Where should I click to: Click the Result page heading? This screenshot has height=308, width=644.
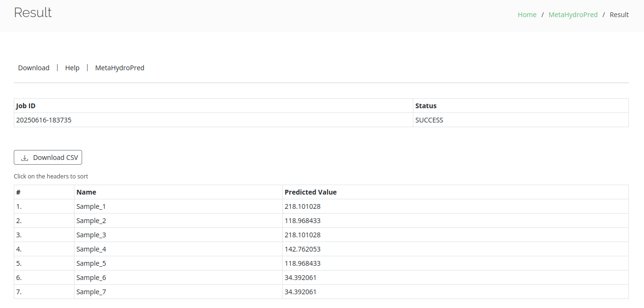click(x=33, y=13)
